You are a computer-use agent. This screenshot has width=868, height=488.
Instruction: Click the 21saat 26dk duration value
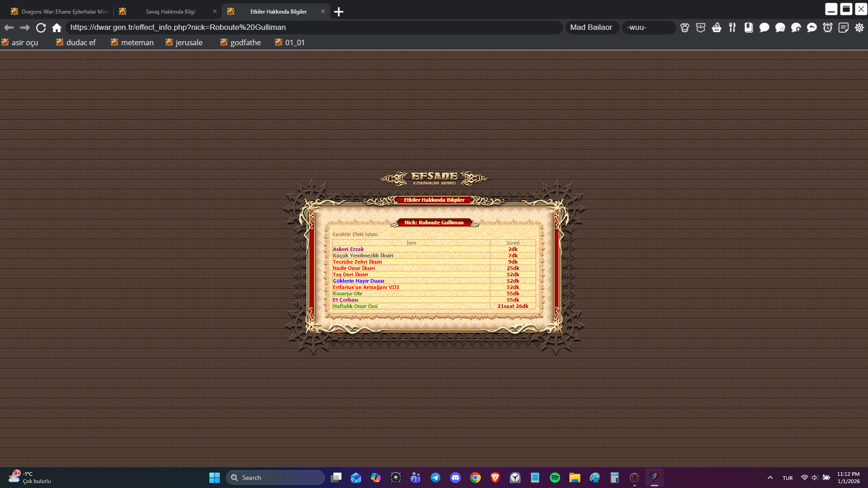click(x=513, y=306)
